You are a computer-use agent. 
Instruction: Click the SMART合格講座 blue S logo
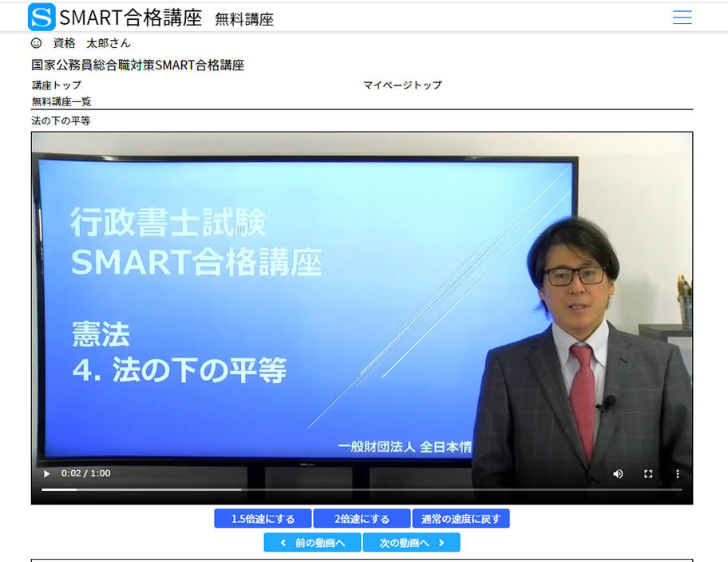42,17
